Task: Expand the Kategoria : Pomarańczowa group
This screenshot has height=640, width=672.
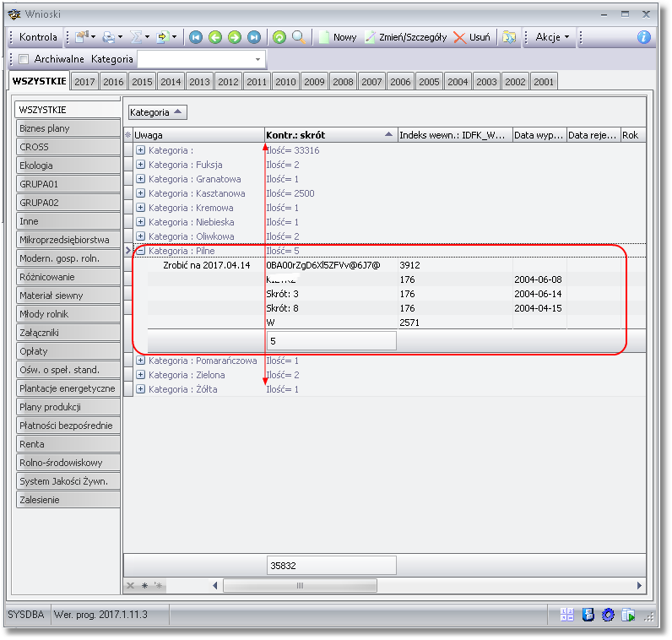Action: 141,361
